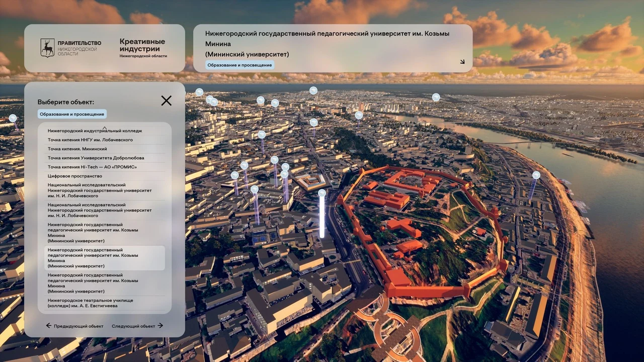644x362 pixels.
Task: Click the «Креативные индустрии» header title
Action: click(x=142, y=45)
